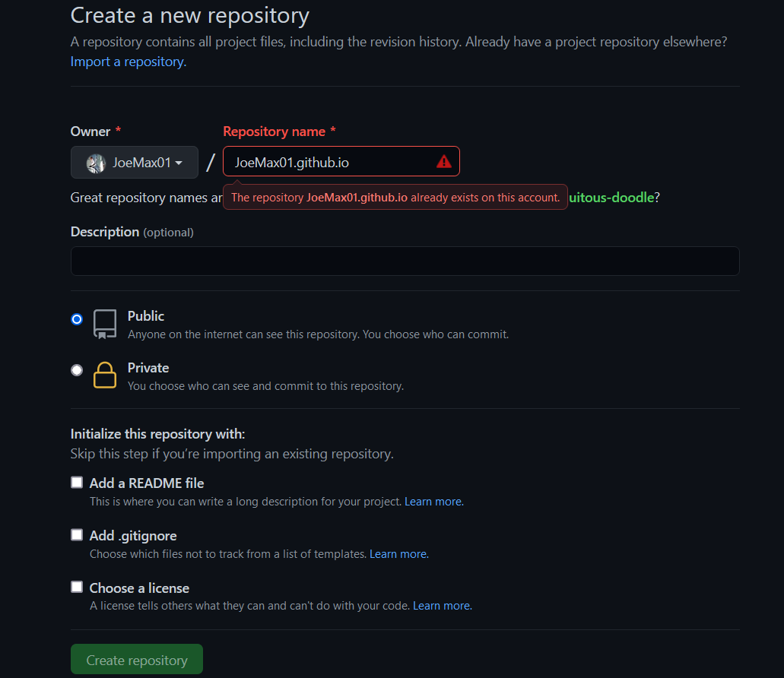Open the license Learn more link
The image size is (784, 678).
pos(443,606)
